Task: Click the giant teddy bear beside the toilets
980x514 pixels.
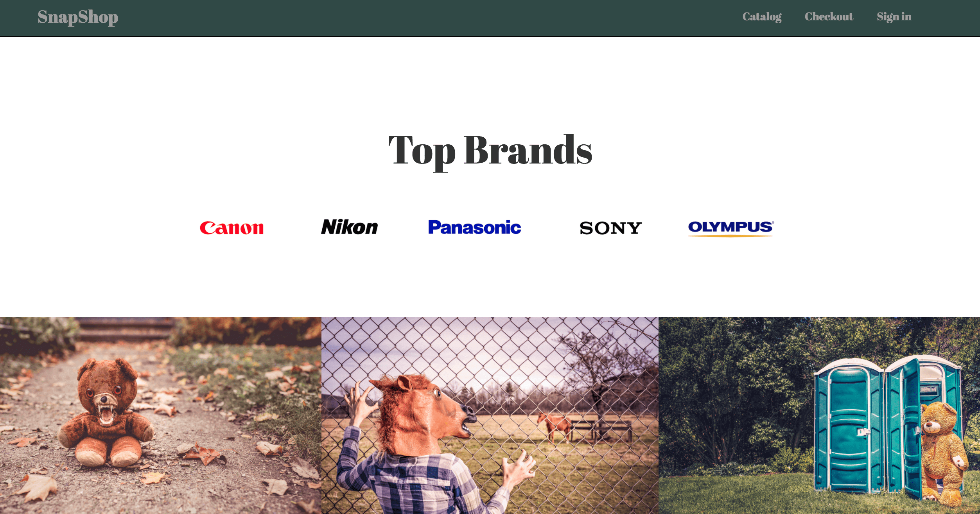Action: 942,454
